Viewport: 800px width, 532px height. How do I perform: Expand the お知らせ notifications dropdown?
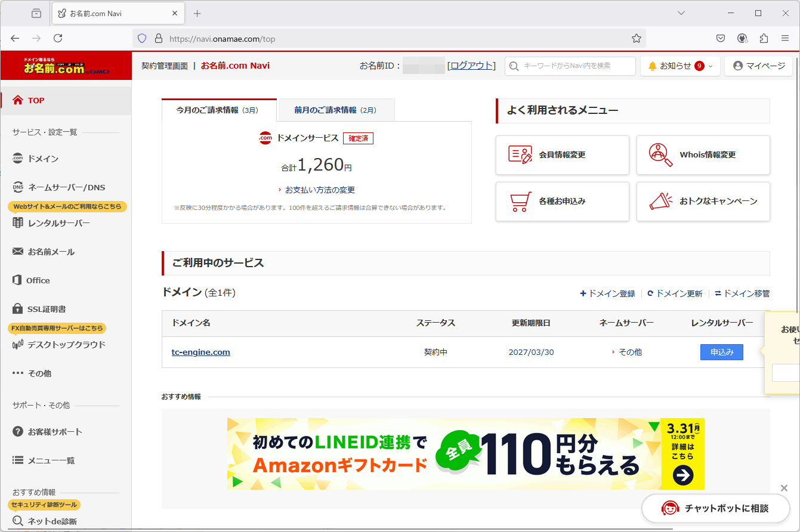click(680, 66)
